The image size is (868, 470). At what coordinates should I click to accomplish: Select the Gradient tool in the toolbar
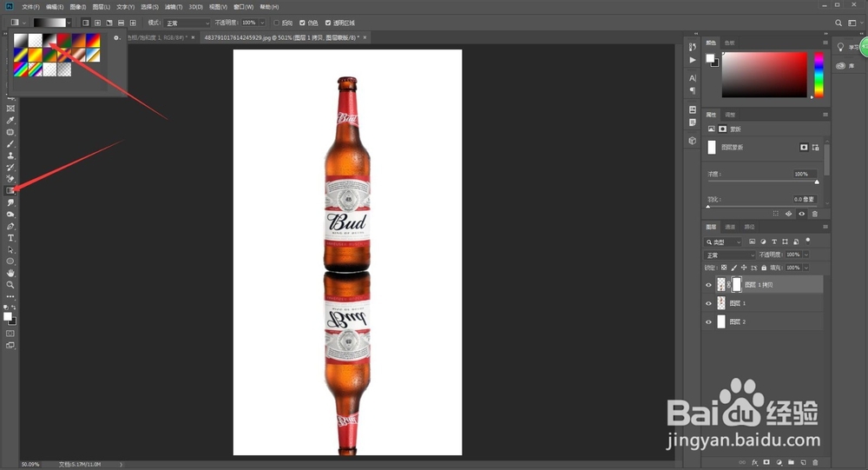pos(10,190)
